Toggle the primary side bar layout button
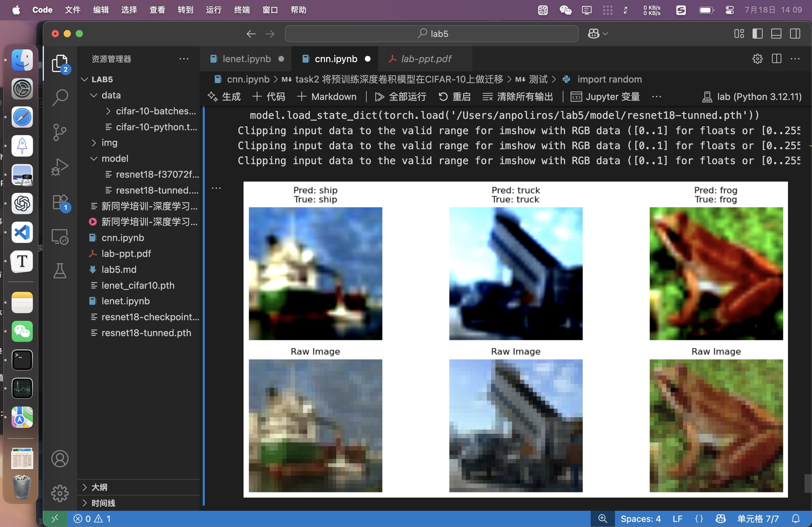Image resolution: width=812 pixels, height=527 pixels. (x=757, y=34)
